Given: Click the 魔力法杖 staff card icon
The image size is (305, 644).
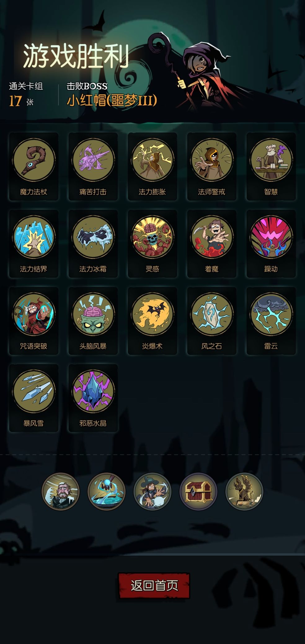Looking at the screenshot, I should point(34,167).
